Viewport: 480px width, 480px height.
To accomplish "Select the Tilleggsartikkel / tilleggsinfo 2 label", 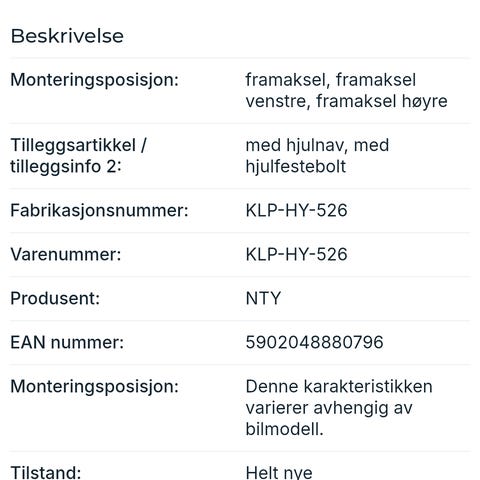I will click(x=78, y=156).
